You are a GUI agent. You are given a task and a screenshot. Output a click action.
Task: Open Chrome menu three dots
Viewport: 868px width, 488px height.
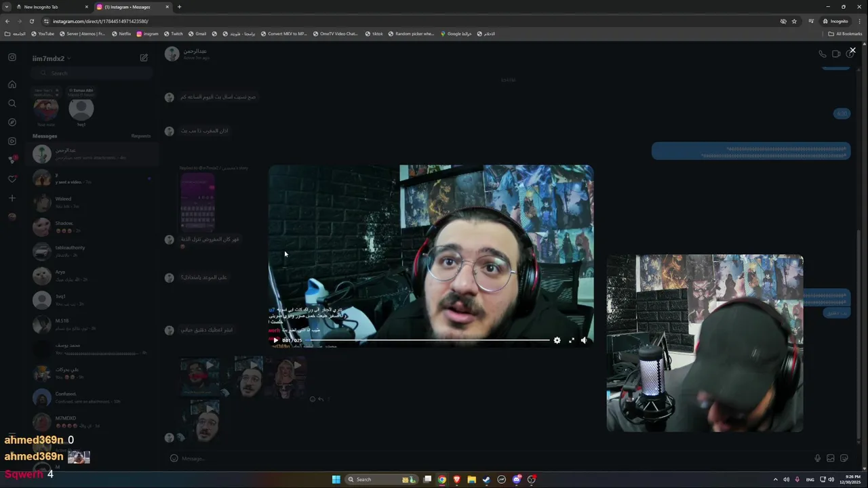click(860, 21)
